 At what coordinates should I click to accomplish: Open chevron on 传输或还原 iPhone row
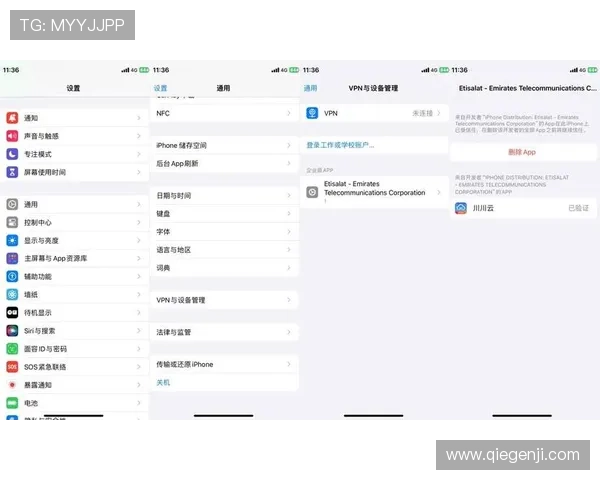[x=289, y=364]
